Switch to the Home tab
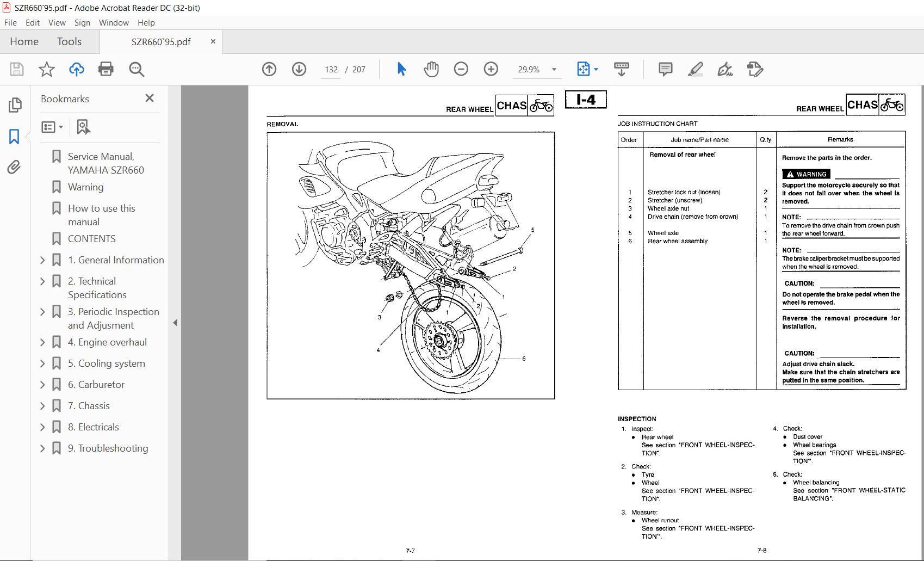The height and width of the screenshot is (561, 924). coord(24,41)
